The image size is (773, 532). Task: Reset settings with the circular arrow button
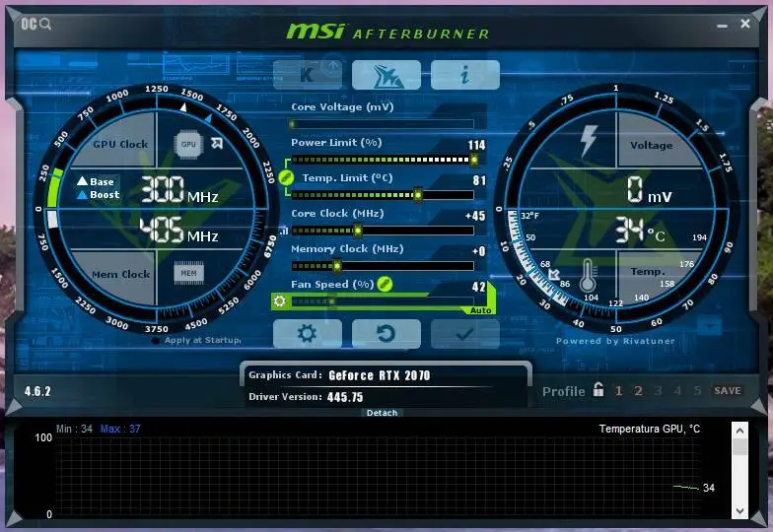pos(386,333)
